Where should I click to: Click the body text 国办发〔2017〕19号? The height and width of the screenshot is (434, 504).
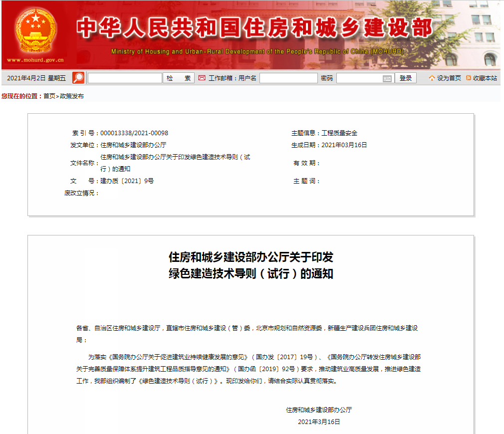pyautogui.click(x=284, y=357)
